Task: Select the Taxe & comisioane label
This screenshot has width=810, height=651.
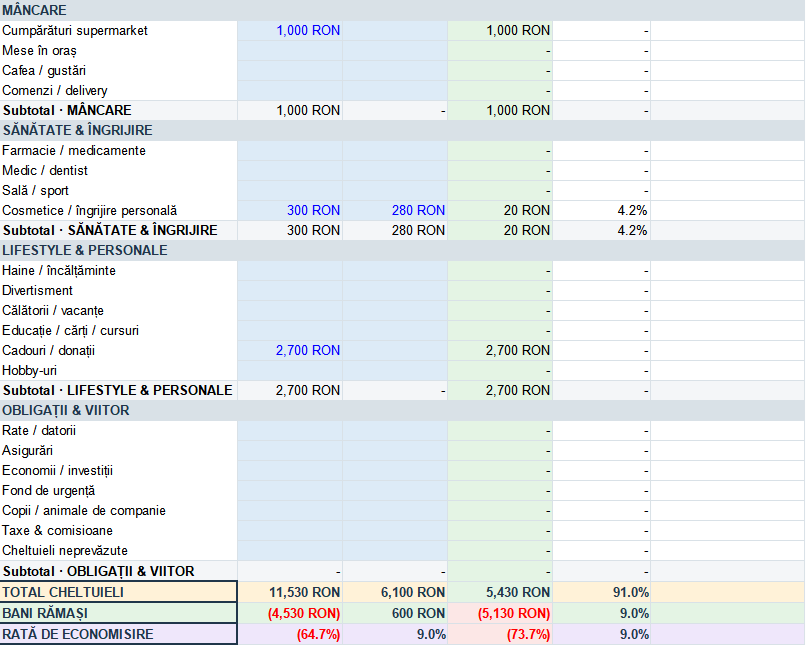Action: (57, 531)
